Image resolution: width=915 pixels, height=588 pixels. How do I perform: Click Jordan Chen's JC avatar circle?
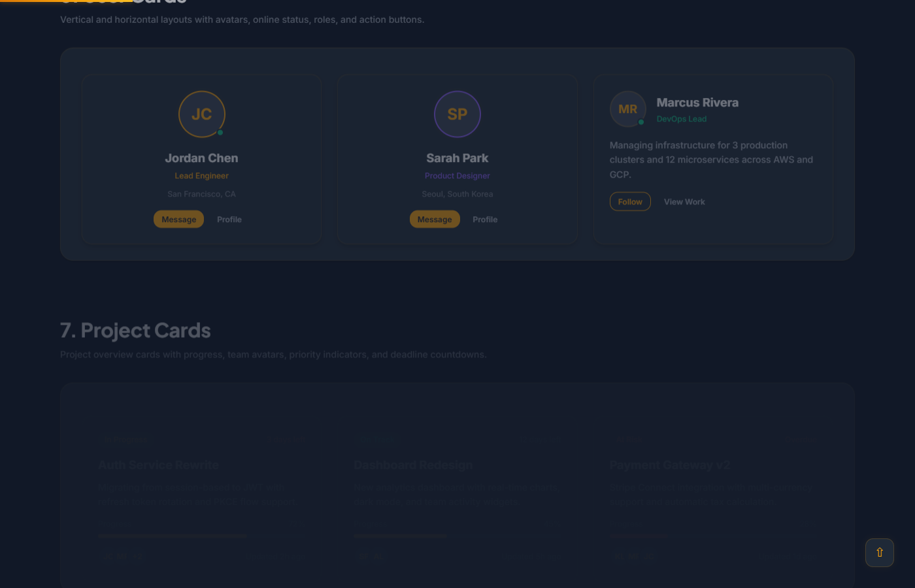point(201,114)
